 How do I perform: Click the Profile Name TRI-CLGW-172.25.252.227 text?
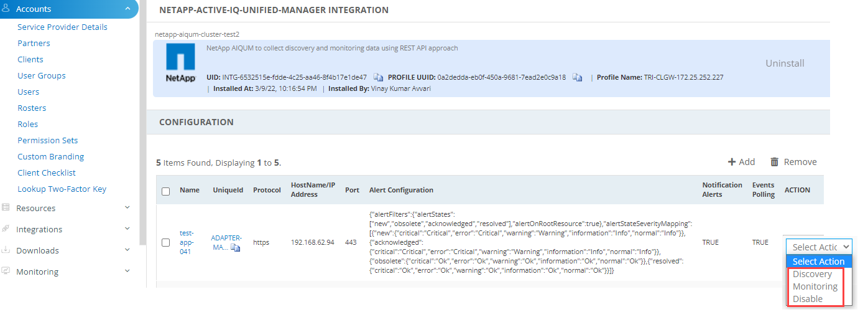coord(660,78)
